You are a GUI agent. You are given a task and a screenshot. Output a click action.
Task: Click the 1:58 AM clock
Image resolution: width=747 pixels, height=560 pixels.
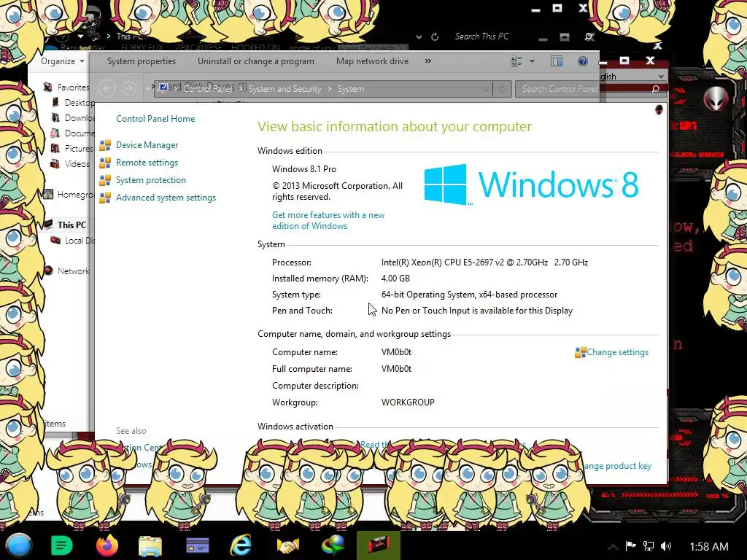[709, 547]
